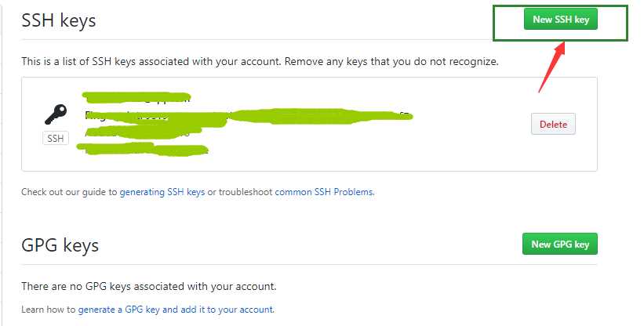This screenshot has width=644, height=326.
Task: Click the long redacted fingerprint line
Action: click(249, 116)
